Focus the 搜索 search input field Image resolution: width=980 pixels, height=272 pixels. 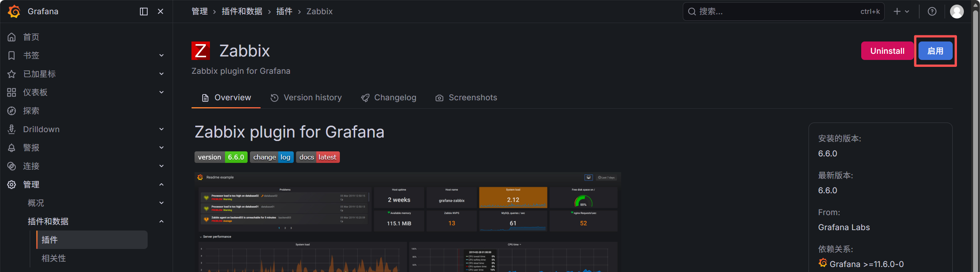[784, 12]
